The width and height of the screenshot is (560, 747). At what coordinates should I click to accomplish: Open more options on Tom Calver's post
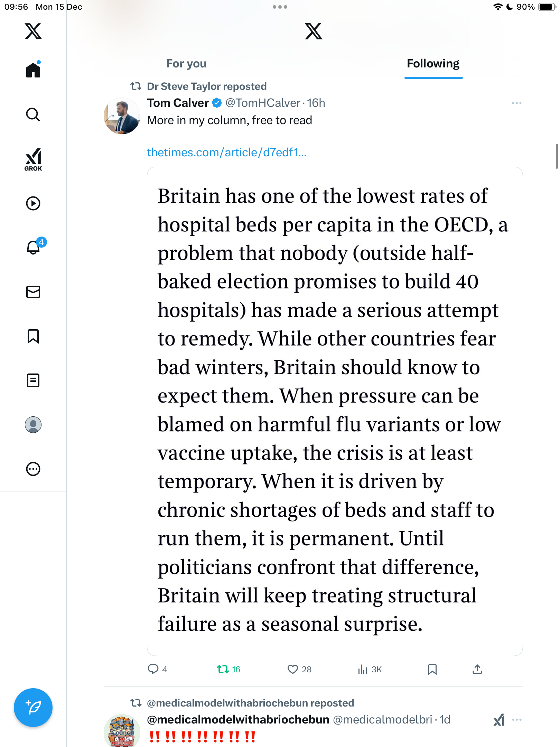pos(516,103)
